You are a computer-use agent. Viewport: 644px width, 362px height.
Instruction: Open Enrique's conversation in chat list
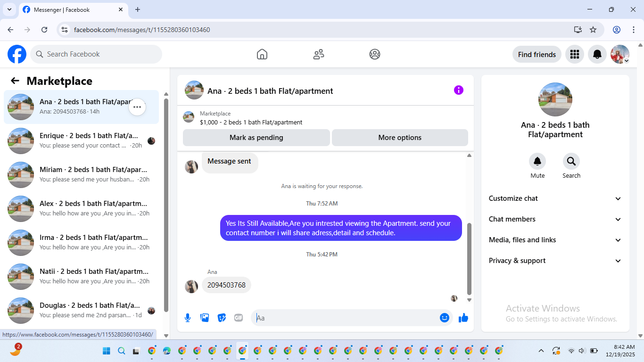[x=81, y=141]
